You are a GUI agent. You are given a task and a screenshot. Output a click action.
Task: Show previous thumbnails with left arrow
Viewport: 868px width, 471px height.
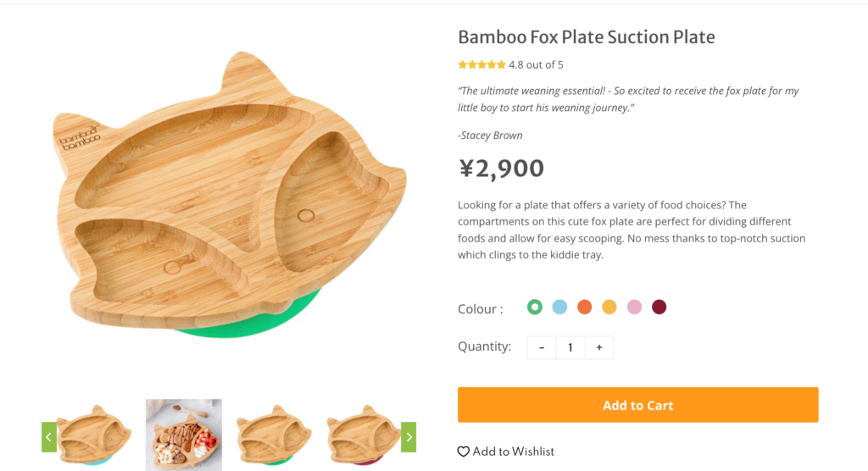click(x=48, y=437)
